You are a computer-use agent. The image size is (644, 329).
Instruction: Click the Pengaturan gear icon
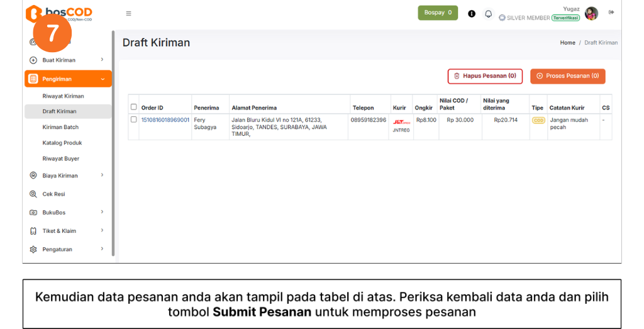tap(33, 250)
